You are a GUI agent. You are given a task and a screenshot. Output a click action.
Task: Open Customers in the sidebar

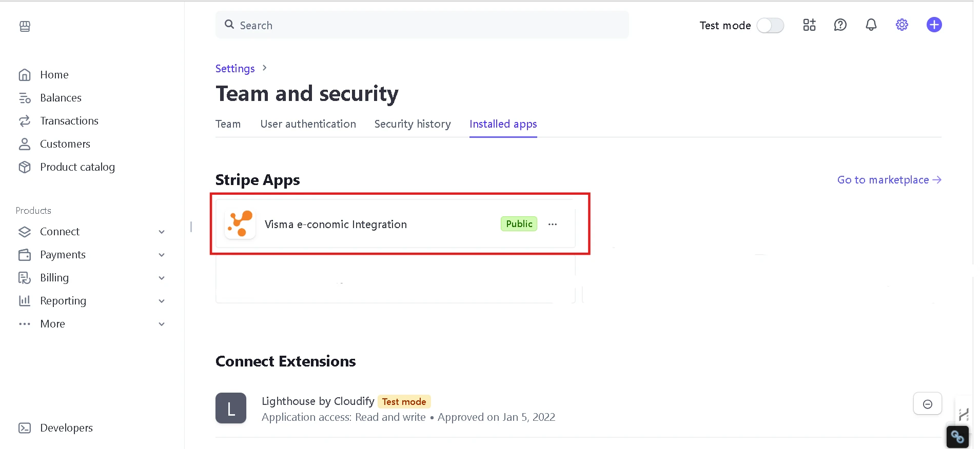click(x=65, y=144)
